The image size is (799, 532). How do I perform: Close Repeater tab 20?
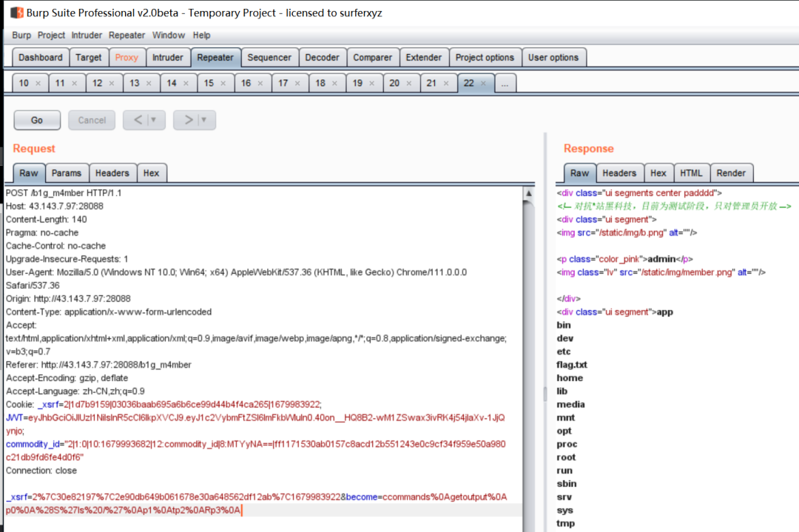409,83
